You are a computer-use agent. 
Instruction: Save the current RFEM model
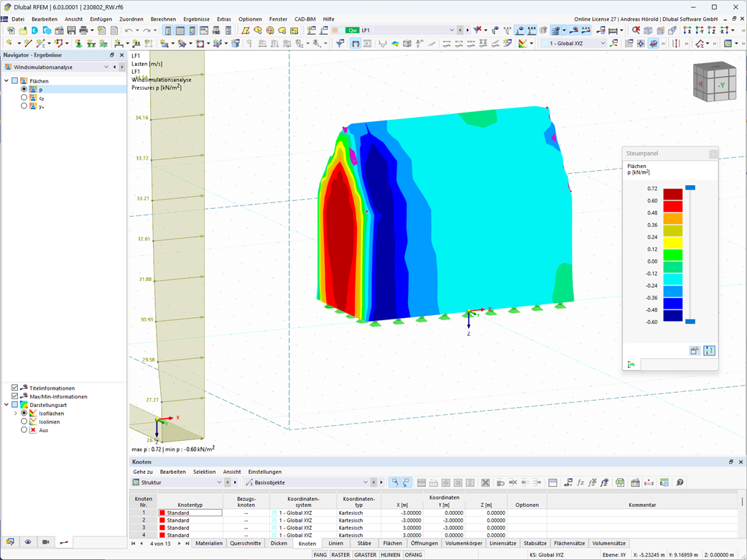pyautogui.click(x=70, y=31)
